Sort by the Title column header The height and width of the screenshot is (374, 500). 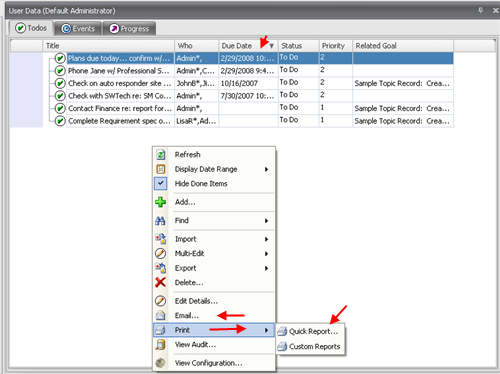pyautogui.click(x=109, y=46)
